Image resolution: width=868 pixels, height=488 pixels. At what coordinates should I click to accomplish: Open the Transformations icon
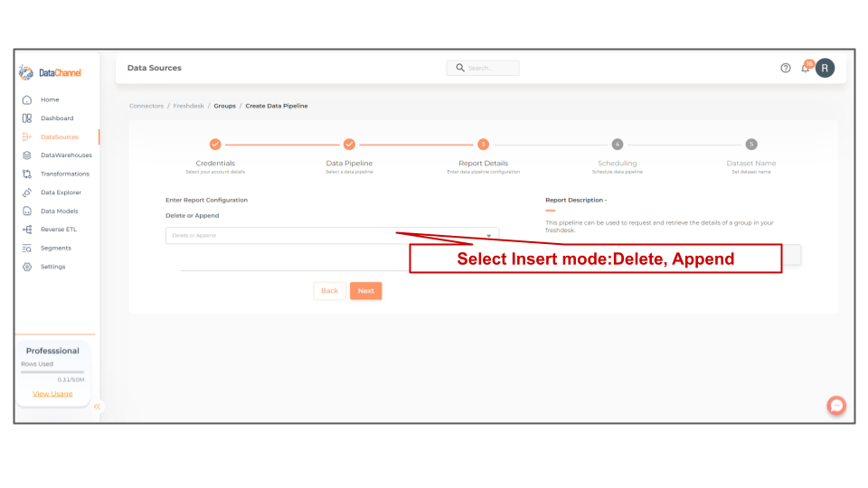coord(26,174)
